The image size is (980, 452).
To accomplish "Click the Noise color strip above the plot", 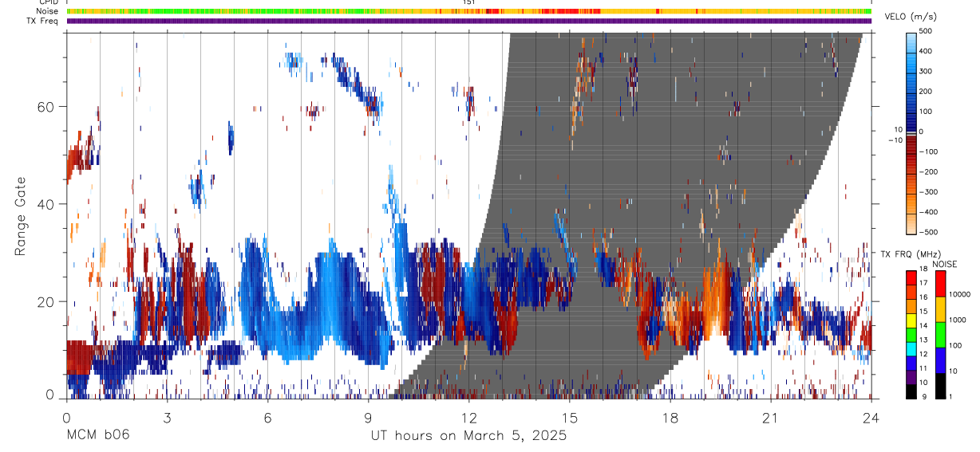I will click(x=469, y=11).
